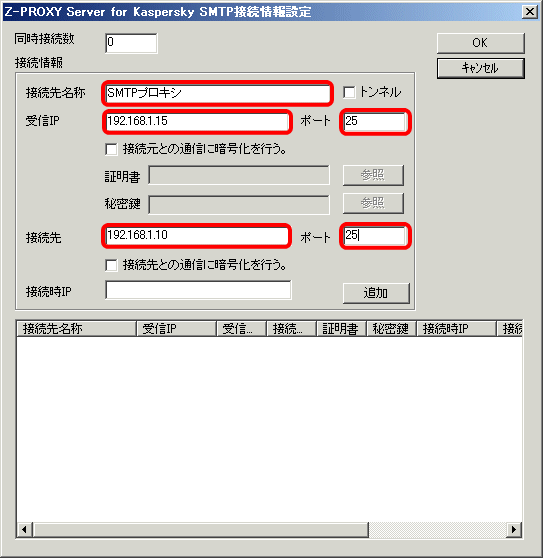Enable 接続先との通信に暗号化を行う checkbox

pos(111,265)
